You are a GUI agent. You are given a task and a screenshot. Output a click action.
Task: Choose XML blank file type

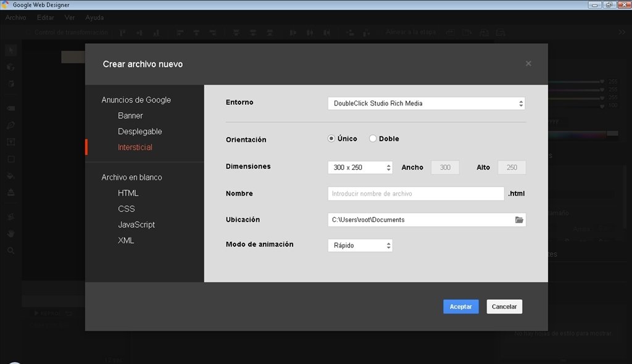(x=126, y=240)
